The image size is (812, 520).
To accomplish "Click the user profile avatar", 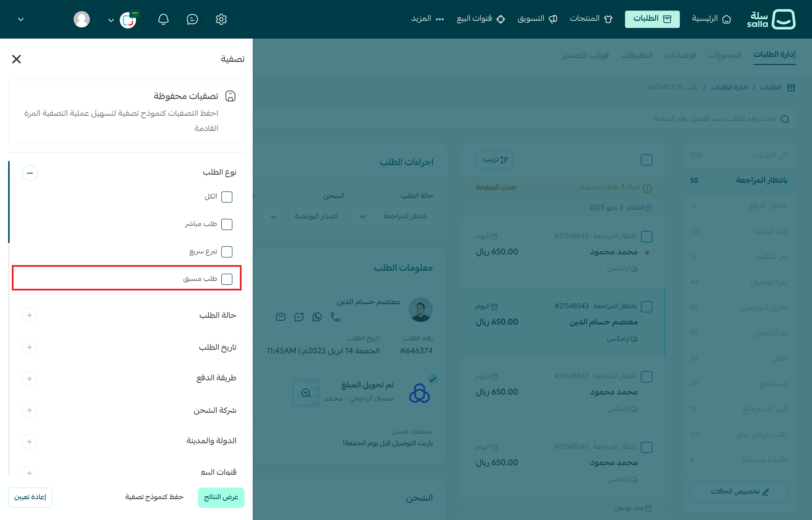I will click(x=82, y=19).
